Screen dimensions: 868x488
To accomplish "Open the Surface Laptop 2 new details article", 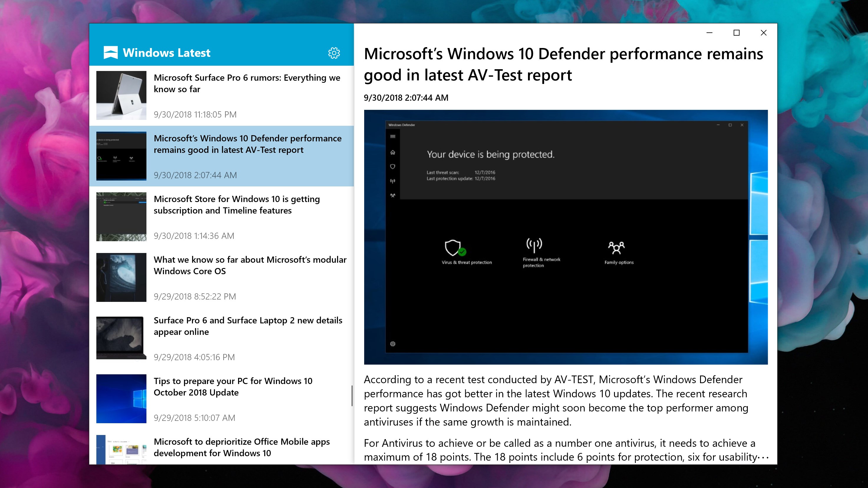I will (x=248, y=326).
